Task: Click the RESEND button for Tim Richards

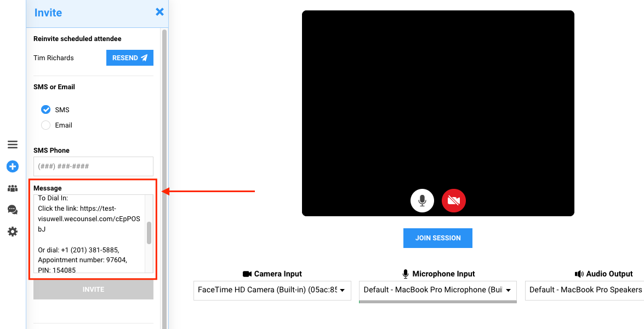Action: 130,58
